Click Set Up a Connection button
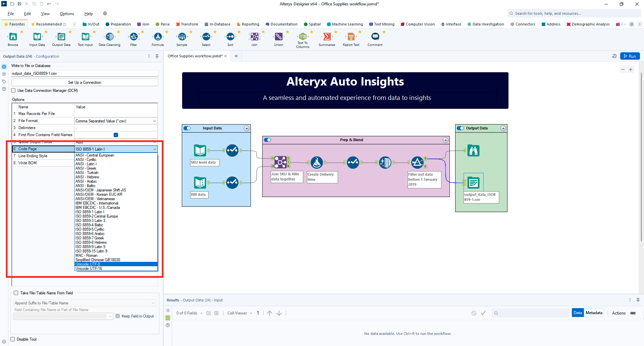The width and height of the screenshot is (644, 346). (85, 82)
